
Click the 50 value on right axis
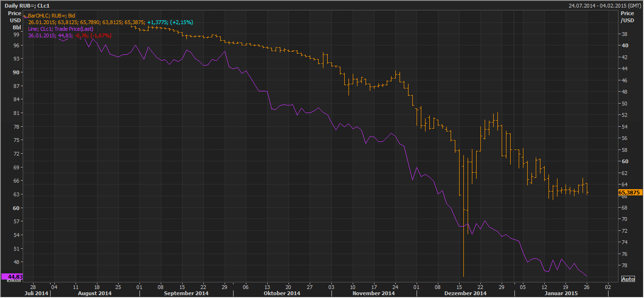pos(624,104)
